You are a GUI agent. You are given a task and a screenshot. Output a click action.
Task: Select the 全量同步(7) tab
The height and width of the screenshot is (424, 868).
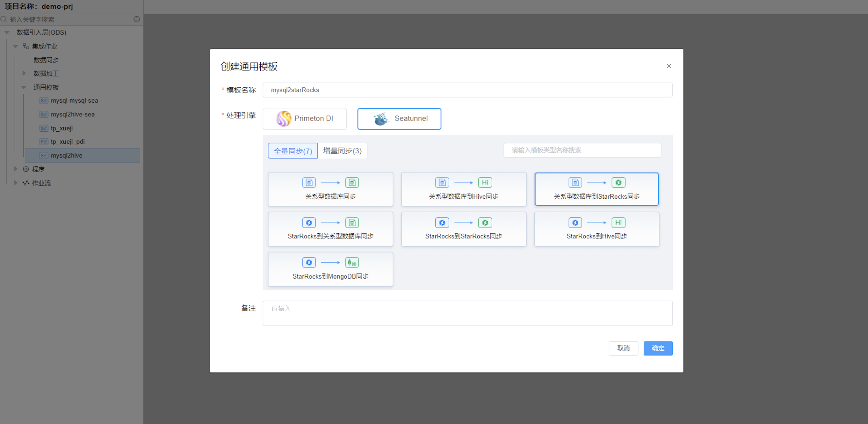tap(293, 151)
